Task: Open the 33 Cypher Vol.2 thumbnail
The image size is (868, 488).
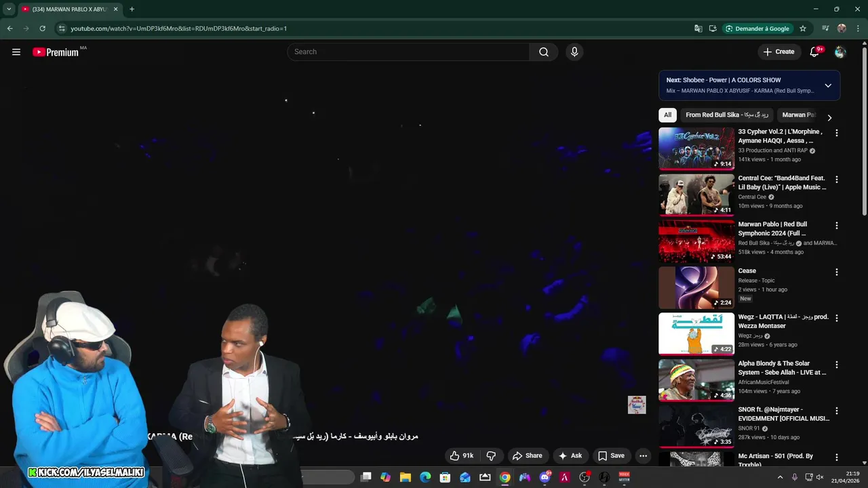Action: [x=696, y=148]
